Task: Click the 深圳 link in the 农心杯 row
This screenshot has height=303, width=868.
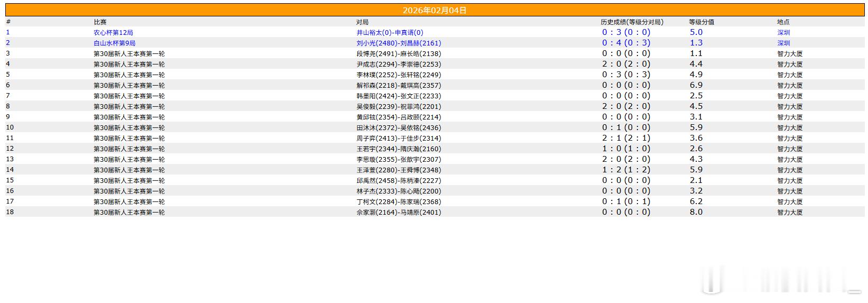Action: pos(783,32)
